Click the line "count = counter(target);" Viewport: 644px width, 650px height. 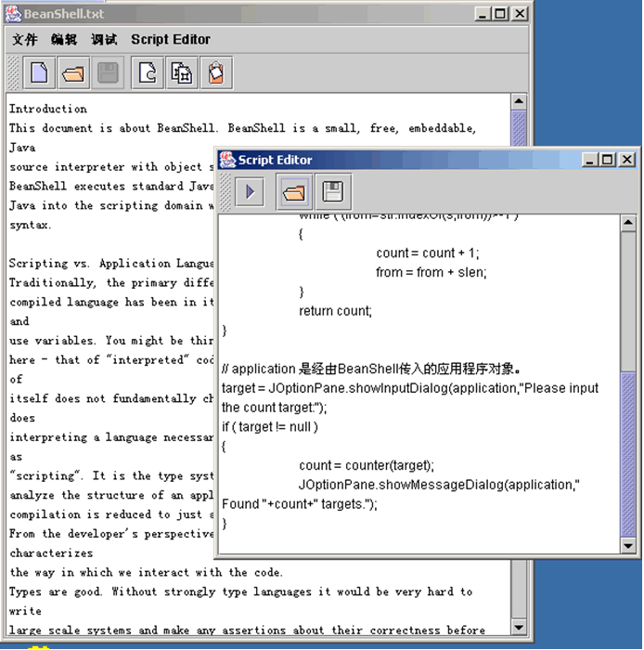point(367,465)
